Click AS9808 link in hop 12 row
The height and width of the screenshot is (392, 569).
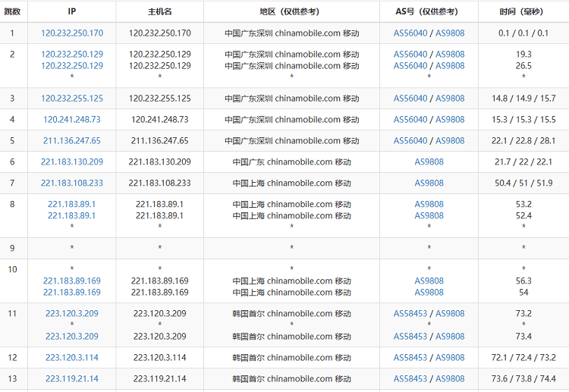[450, 358]
